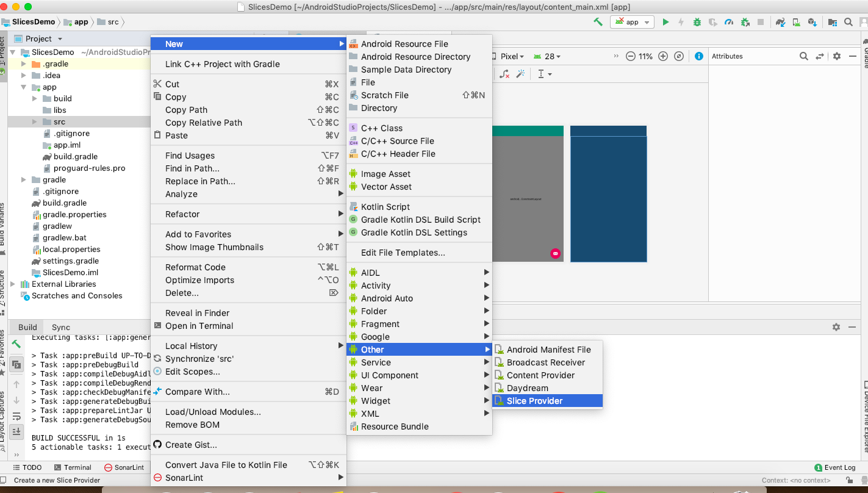This screenshot has height=493, width=868.
Task: Toggle the view in the Build panel
Action: click(16, 364)
